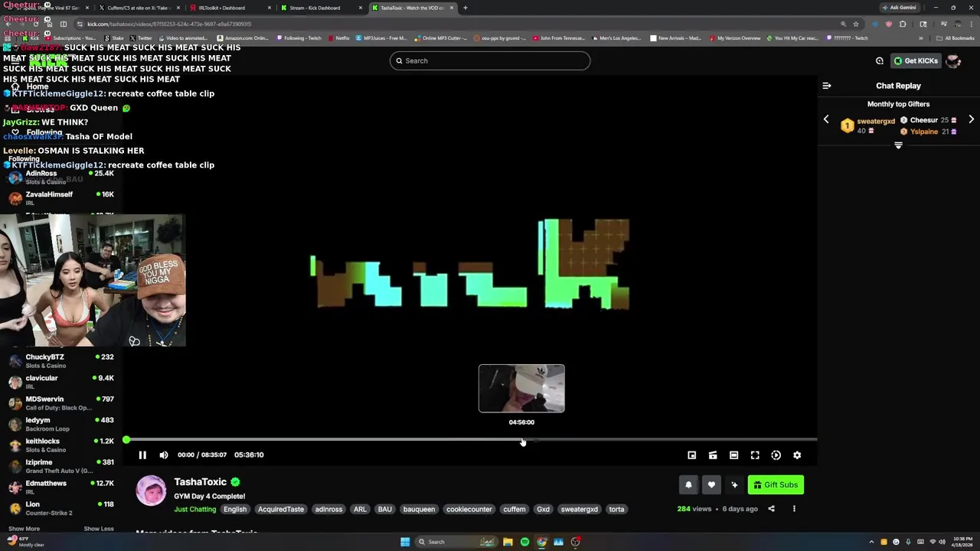Open mini player icon in video controls
Screen dimensions: 980x551
click(691, 455)
